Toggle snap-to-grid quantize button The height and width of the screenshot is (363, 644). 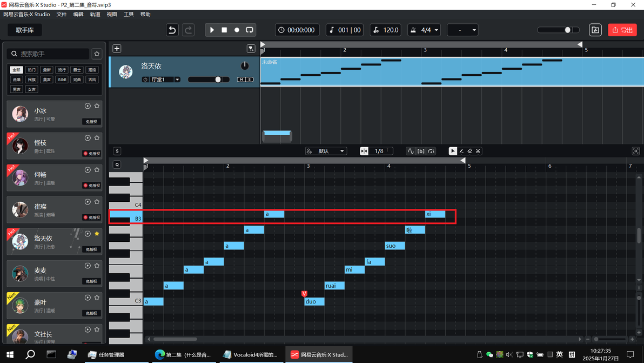(x=364, y=151)
